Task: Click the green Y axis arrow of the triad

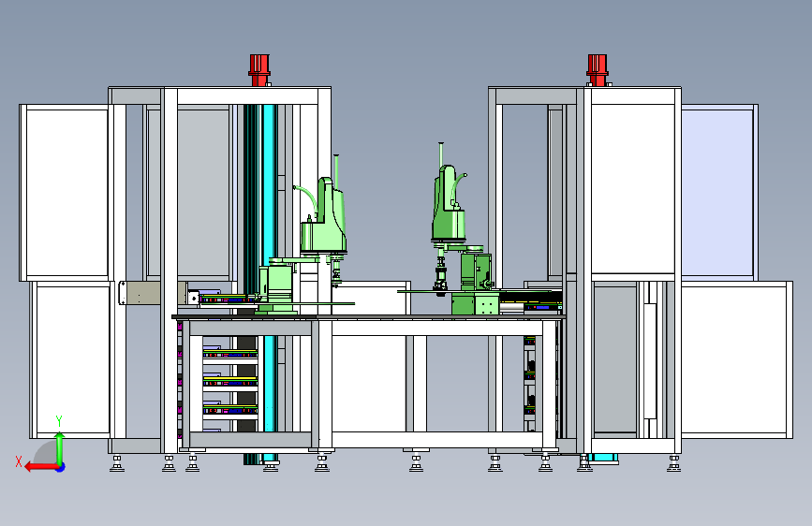Action: (60, 448)
